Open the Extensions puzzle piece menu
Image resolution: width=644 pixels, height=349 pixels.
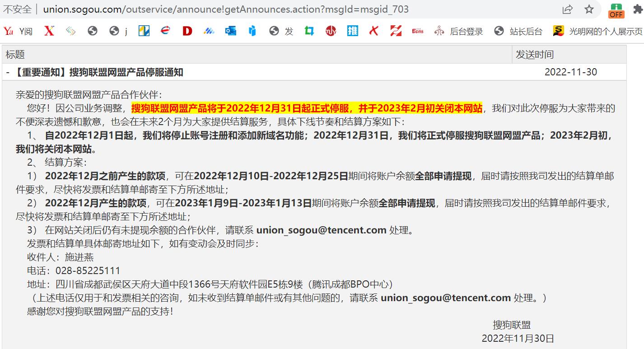(x=638, y=9)
